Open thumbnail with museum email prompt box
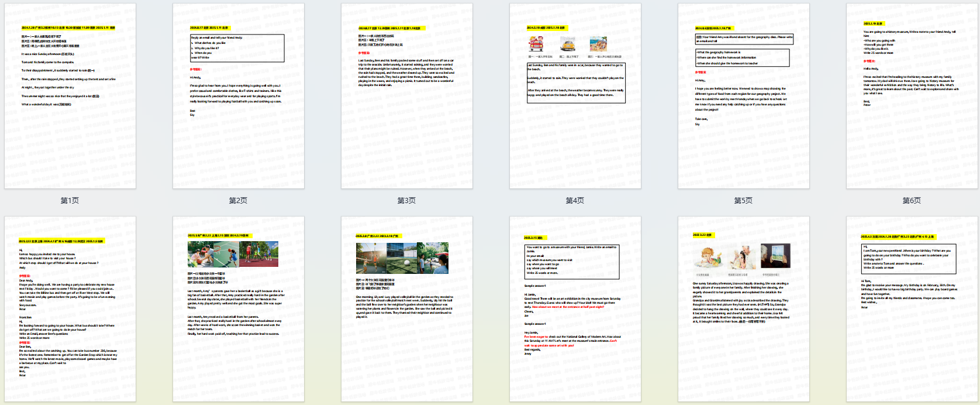Screen dimensions: 980x405 (575, 309)
